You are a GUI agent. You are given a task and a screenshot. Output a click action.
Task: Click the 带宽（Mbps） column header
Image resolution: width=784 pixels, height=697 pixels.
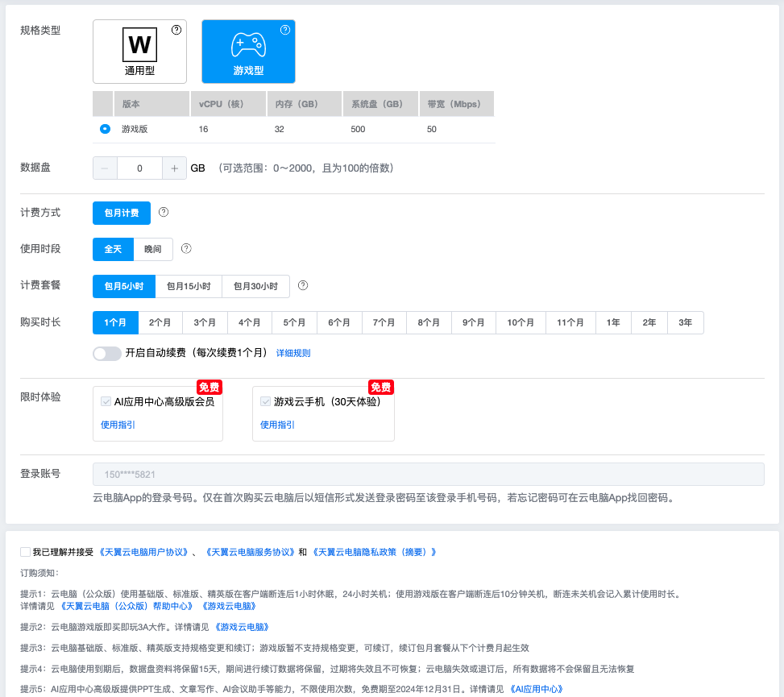click(x=457, y=104)
